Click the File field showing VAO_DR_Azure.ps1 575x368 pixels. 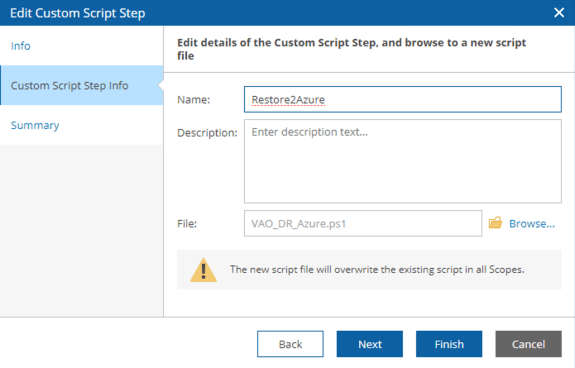point(363,223)
